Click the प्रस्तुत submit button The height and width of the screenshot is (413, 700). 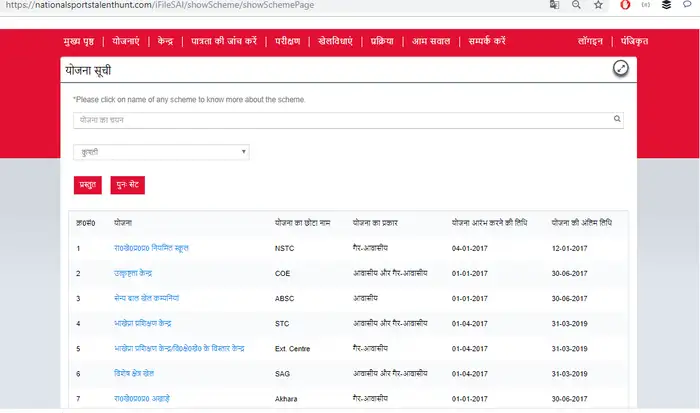tap(87, 185)
